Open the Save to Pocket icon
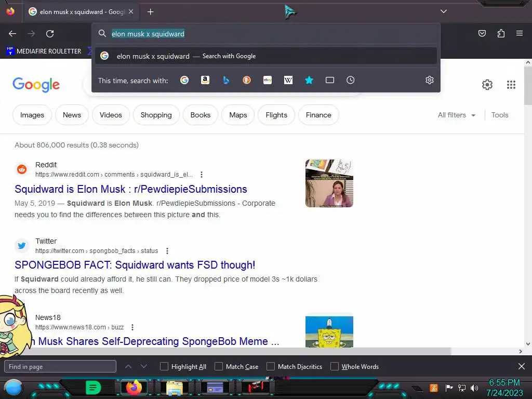The width and height of the screenshot is (532, 399). [x=482, y=33]
